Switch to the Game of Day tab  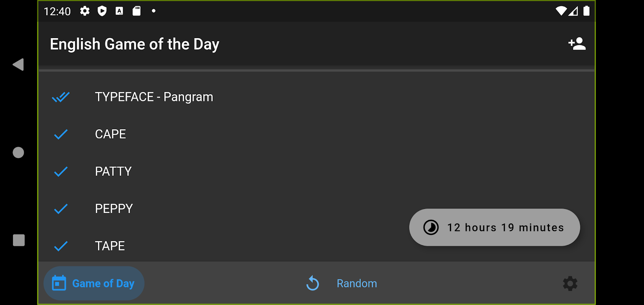[94, 283]
